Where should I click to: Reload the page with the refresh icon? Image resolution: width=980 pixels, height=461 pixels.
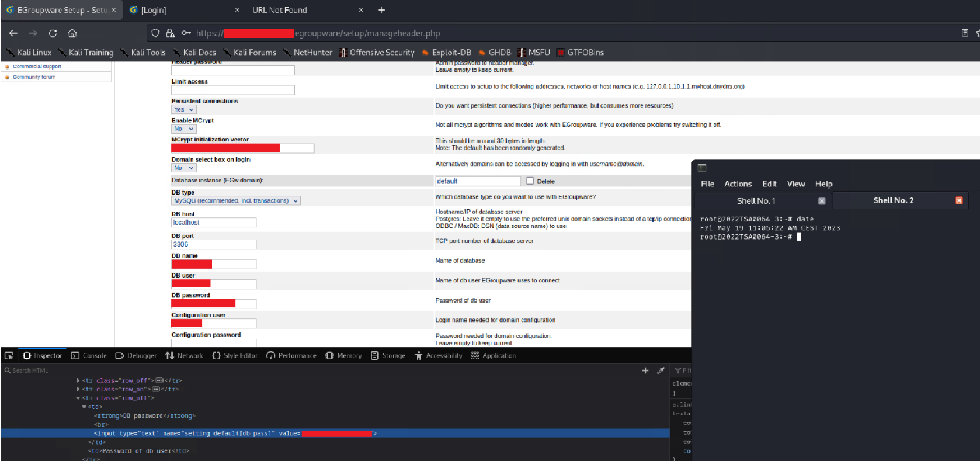coord(53,33)
